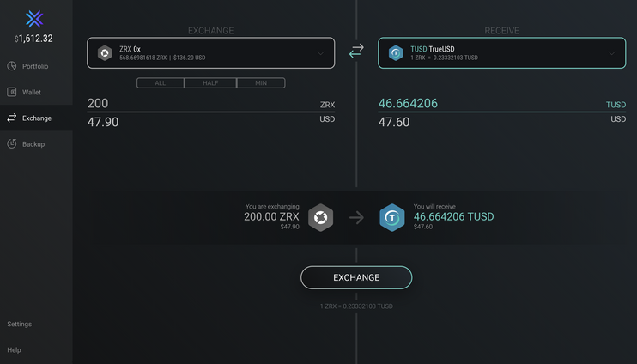Go to Wallet section
The image size is (637, 364).
point(36,92)
